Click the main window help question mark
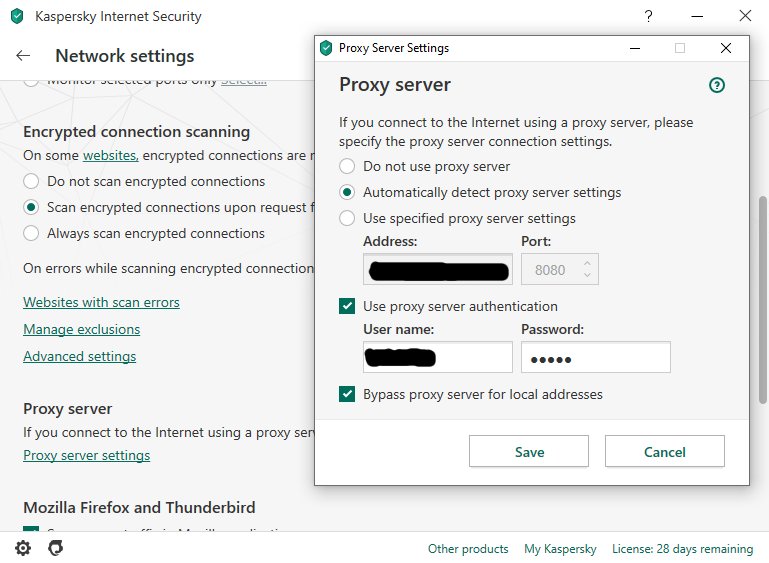This screenshot has height=563, width=769. [x=648, y=16]
